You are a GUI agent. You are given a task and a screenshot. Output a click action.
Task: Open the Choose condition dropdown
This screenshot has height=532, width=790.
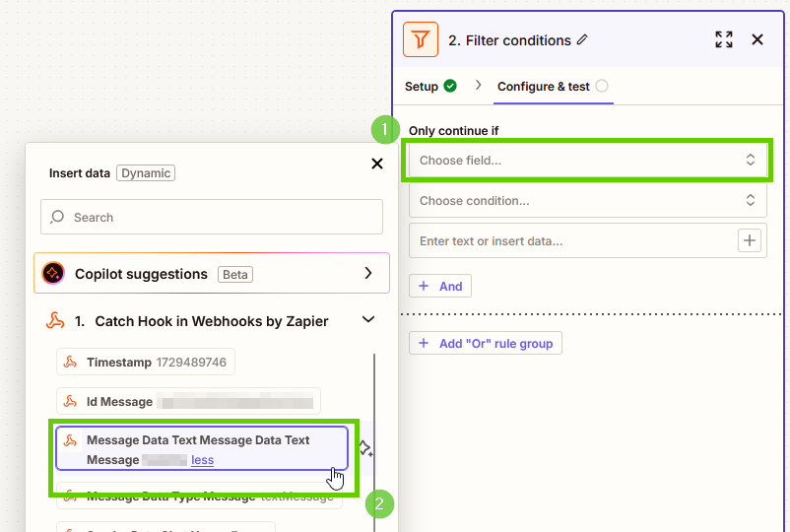pyautogui.click(x=587, y=200)
